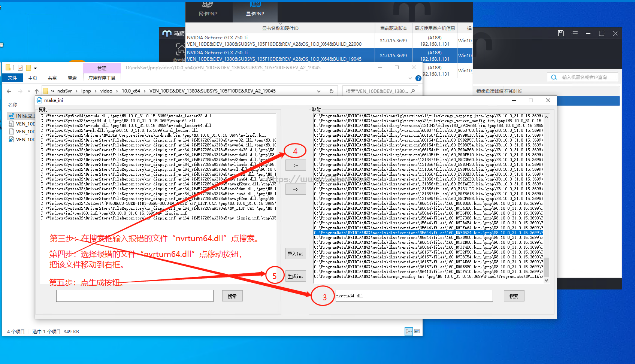Refresh the Explorer folder view

click(x=332, y=91)
